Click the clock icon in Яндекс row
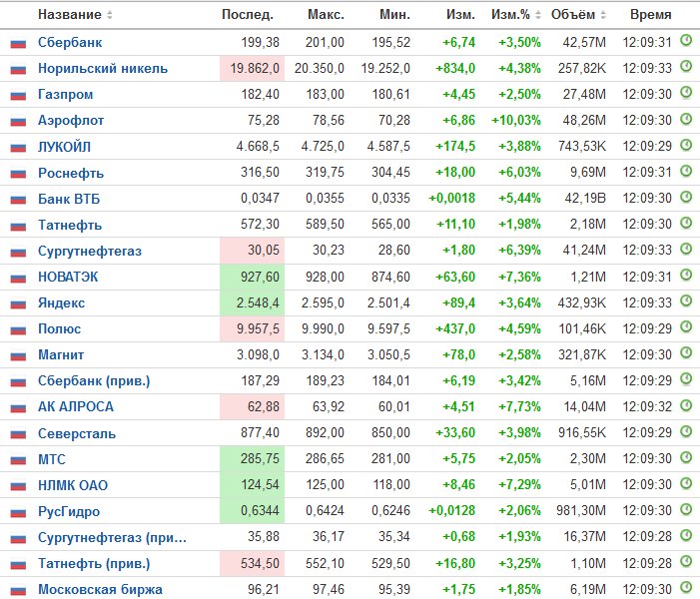 point(686,300)
